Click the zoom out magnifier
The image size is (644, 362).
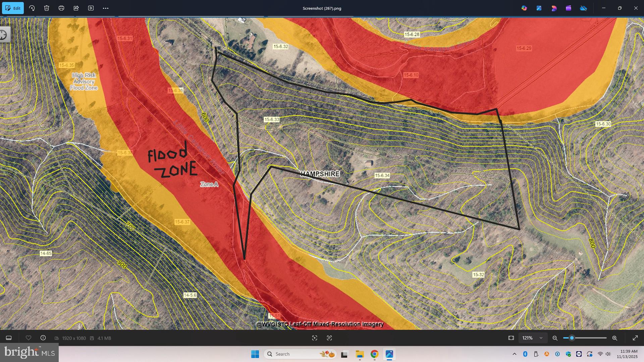point(555,338)
